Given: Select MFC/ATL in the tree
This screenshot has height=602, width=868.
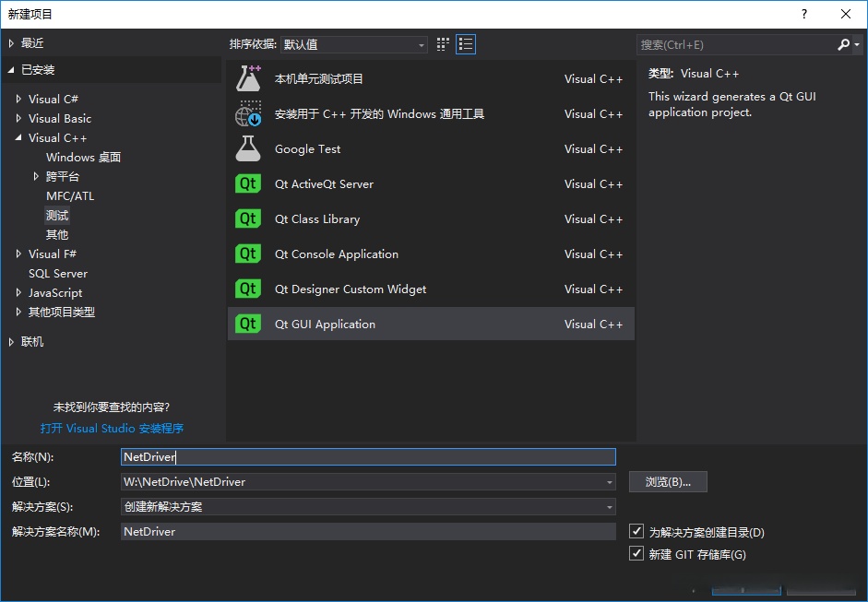Looking at the screenshot, I should pos(70,195).
